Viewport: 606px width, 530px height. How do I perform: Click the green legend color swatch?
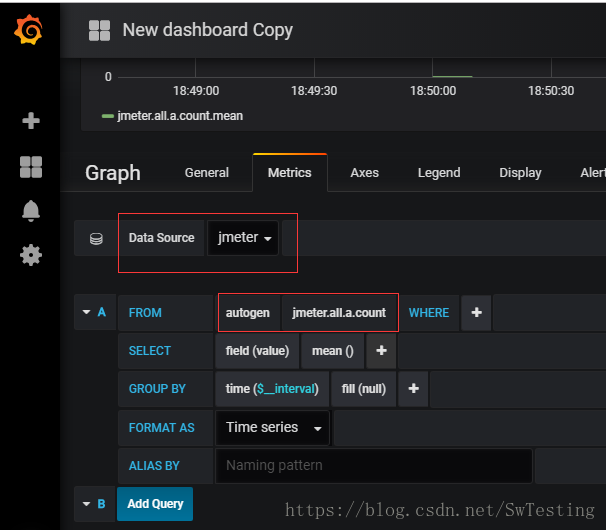(107, 116)
